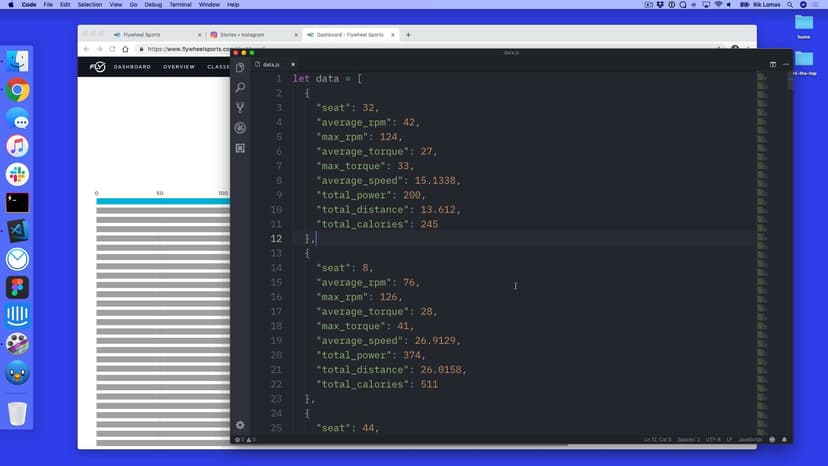Select the data.js editor tab
Viewport: 828px width, 466px height.
point(271,64)
